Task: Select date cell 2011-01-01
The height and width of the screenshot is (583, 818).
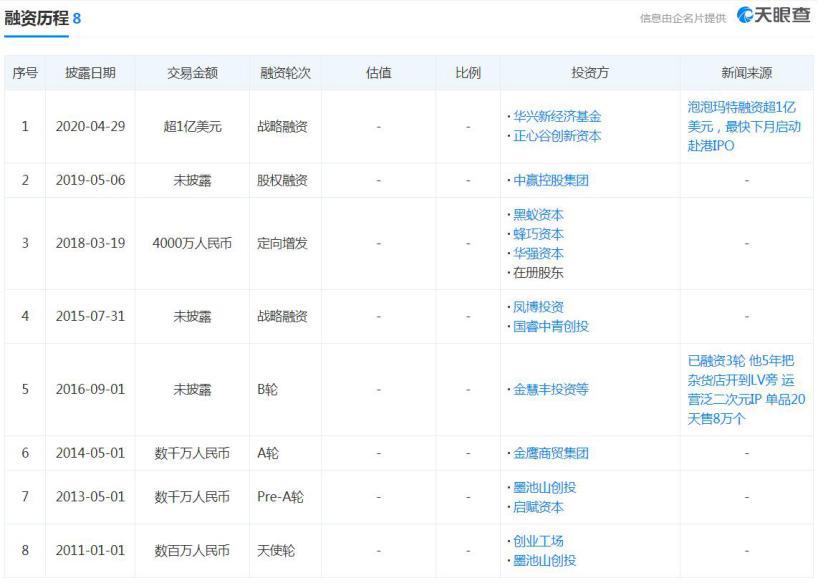Action: tap(90, 551)
